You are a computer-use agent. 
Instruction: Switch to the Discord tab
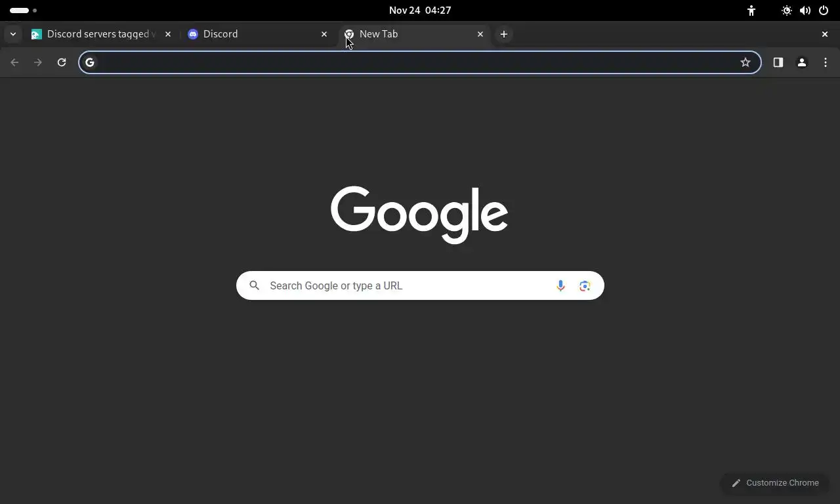point(257,34)
